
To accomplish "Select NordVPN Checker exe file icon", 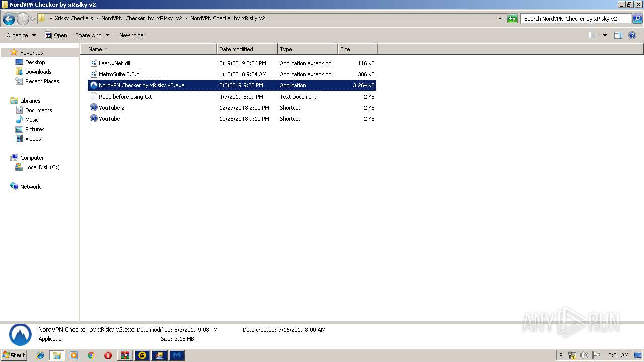I will (x=94, y=85).
